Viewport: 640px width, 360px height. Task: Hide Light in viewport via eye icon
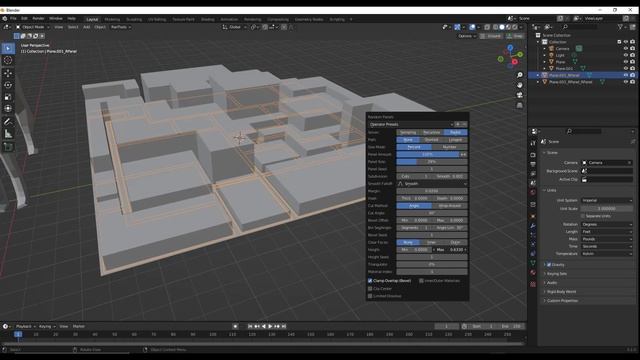coord(625,55)
